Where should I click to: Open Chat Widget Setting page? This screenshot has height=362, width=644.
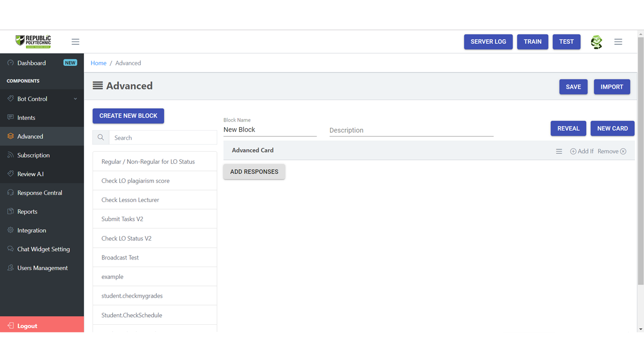[43, 249]
